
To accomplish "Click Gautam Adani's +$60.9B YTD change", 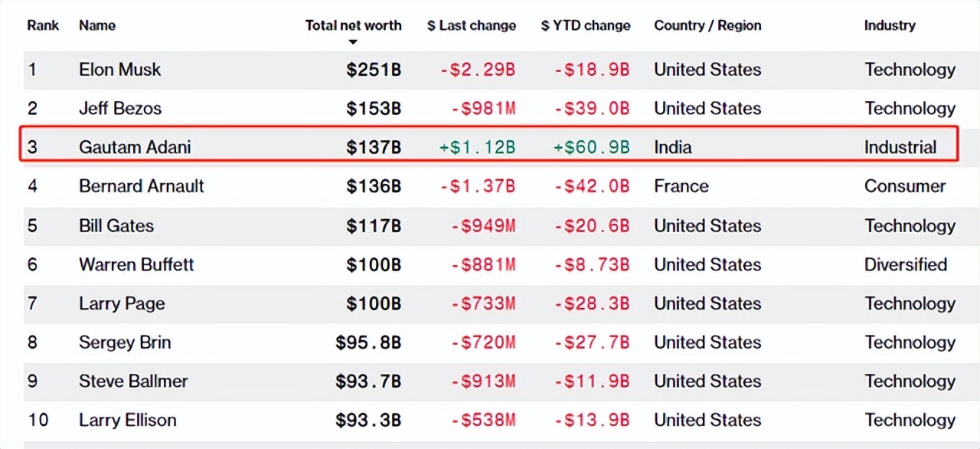I will 592,147.
